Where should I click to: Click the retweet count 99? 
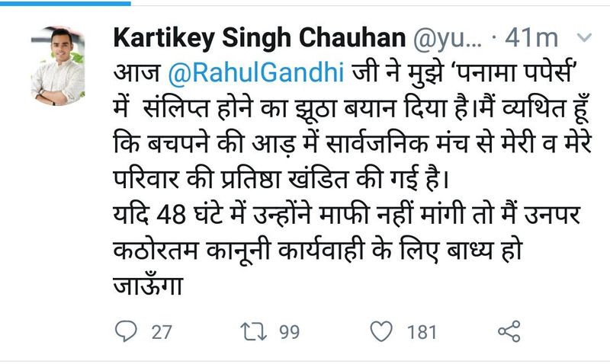point(287,333)
